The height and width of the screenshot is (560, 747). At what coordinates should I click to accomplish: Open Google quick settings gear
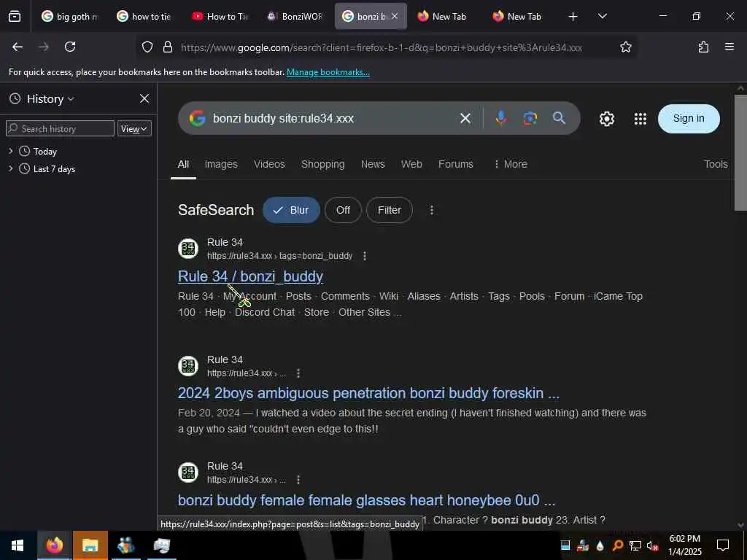(606, 119)
